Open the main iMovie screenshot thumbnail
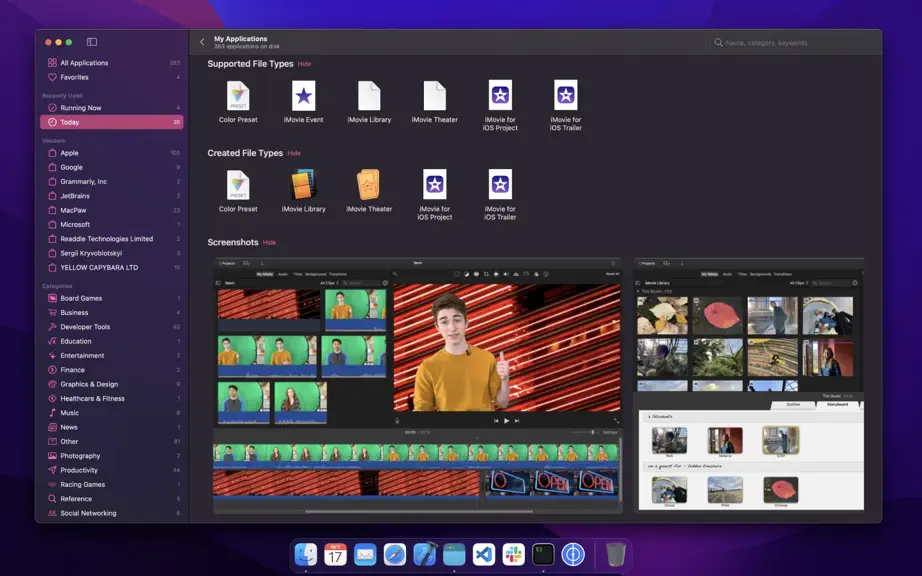The width and height of the screenshot is (922, 576). (417, 386)
